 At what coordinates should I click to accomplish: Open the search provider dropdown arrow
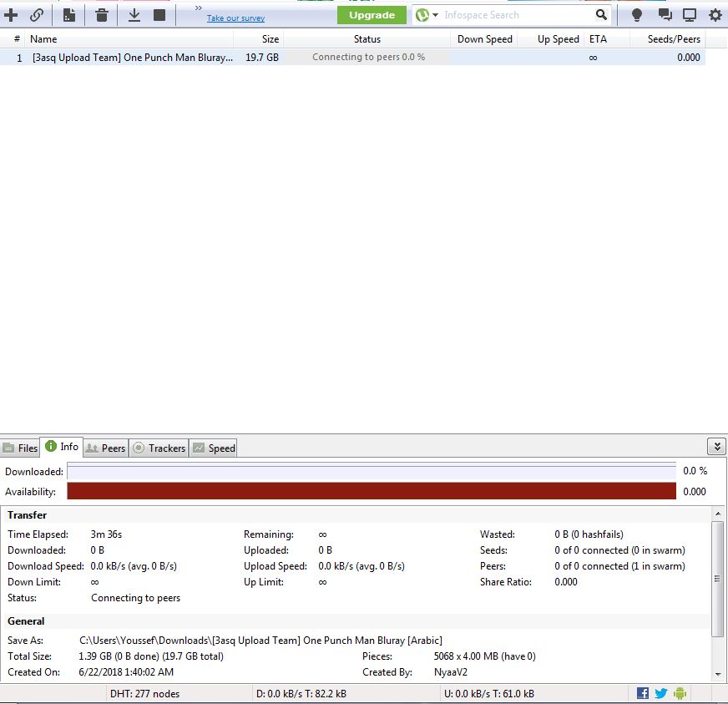point(436,15)
